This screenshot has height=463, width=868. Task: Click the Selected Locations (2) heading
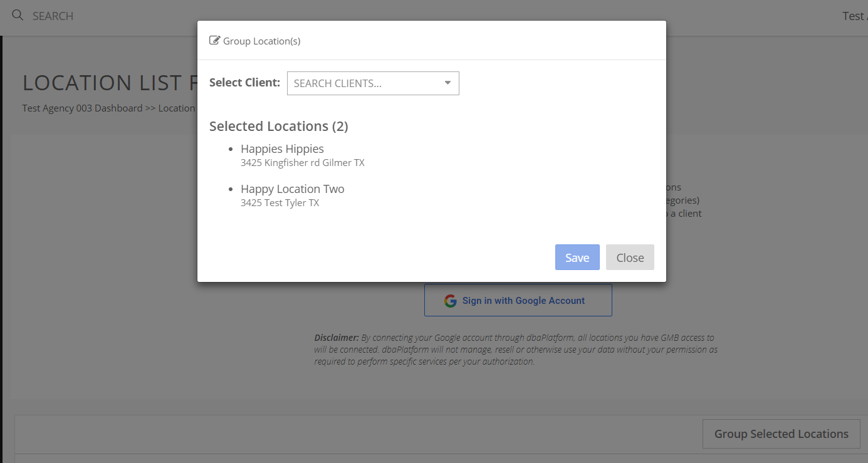[x=278, y=127]
